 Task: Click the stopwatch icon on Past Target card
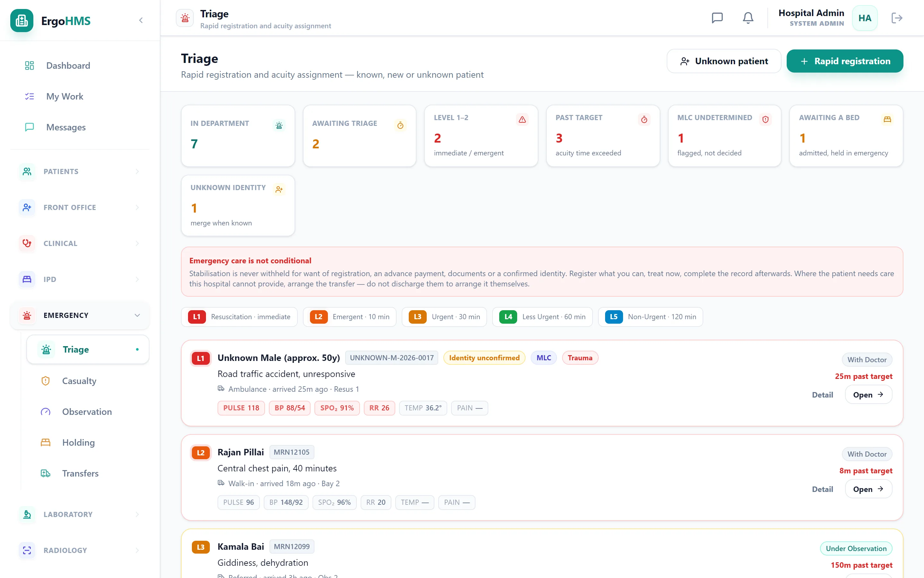point(644,120)
